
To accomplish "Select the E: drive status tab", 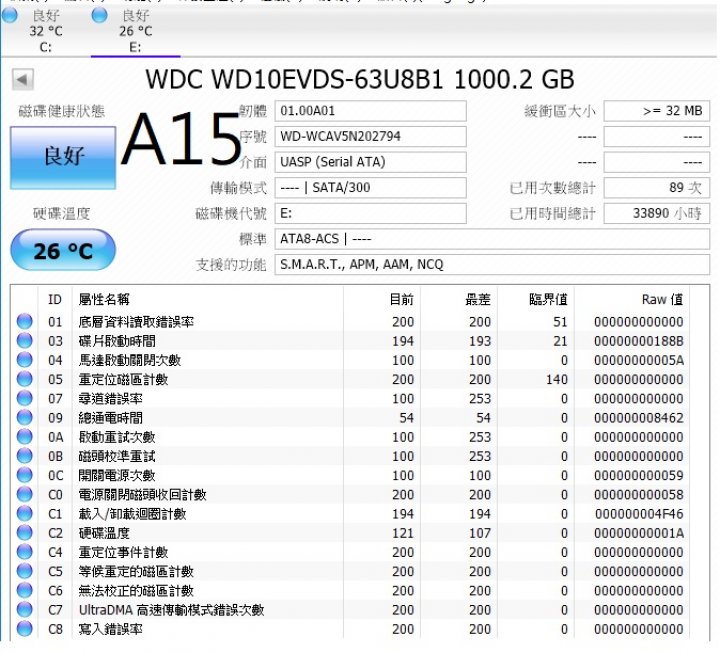I will [135, 30].
